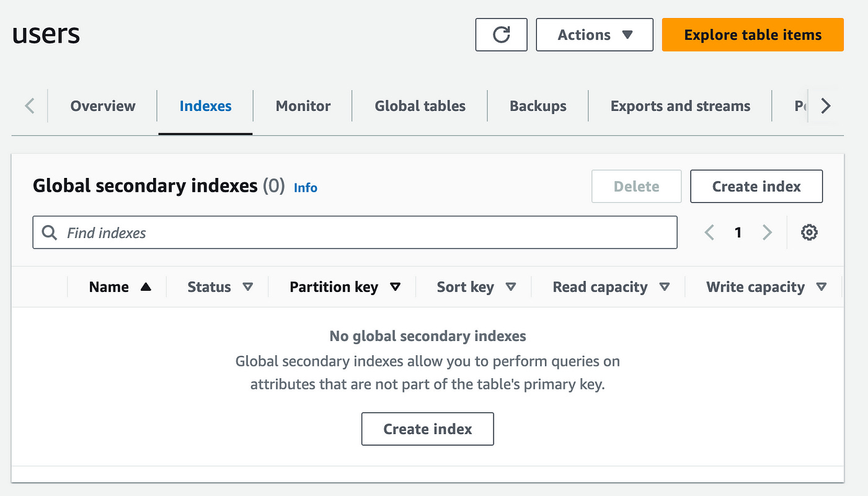Click the refresh table icon button
This screenshot has width=868, height=496.
[501, 35]
